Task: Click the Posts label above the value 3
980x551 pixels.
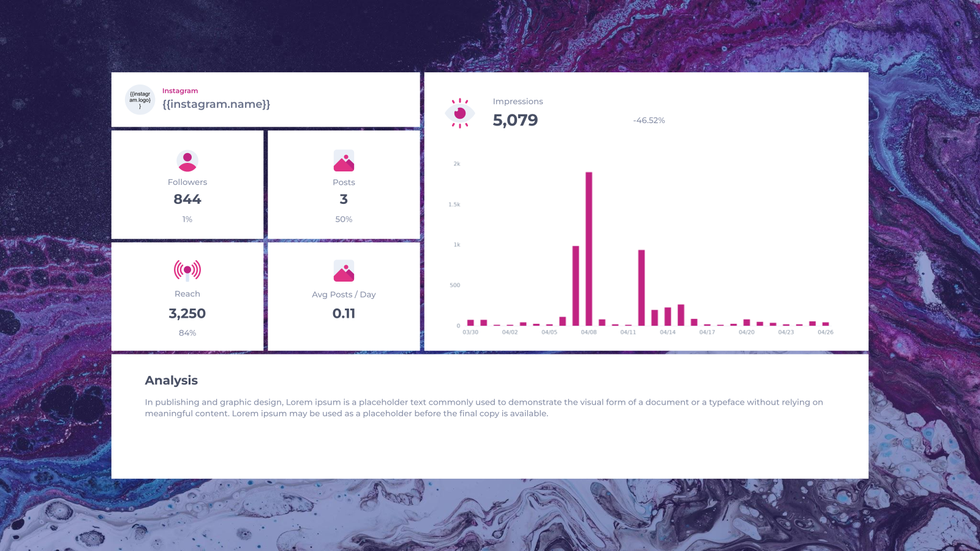Action: pos(344,182)
